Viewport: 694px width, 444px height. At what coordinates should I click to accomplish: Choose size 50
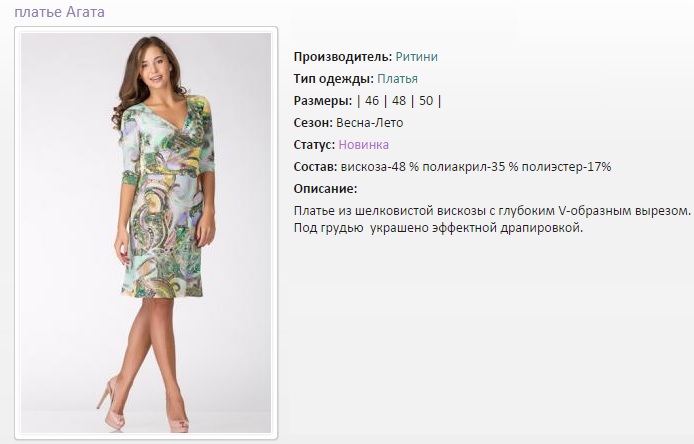click(426, 101)
